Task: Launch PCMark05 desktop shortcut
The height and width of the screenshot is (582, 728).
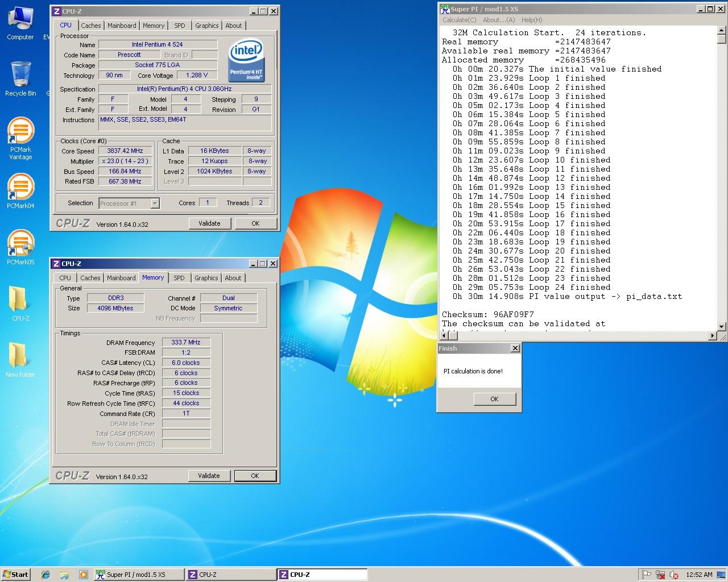Action: coord(20,247)
